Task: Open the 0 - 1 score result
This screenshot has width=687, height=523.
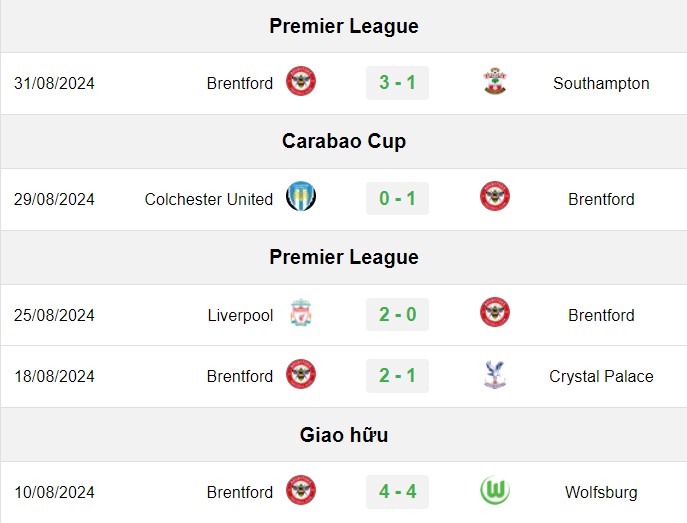Action: pos(397,198)
